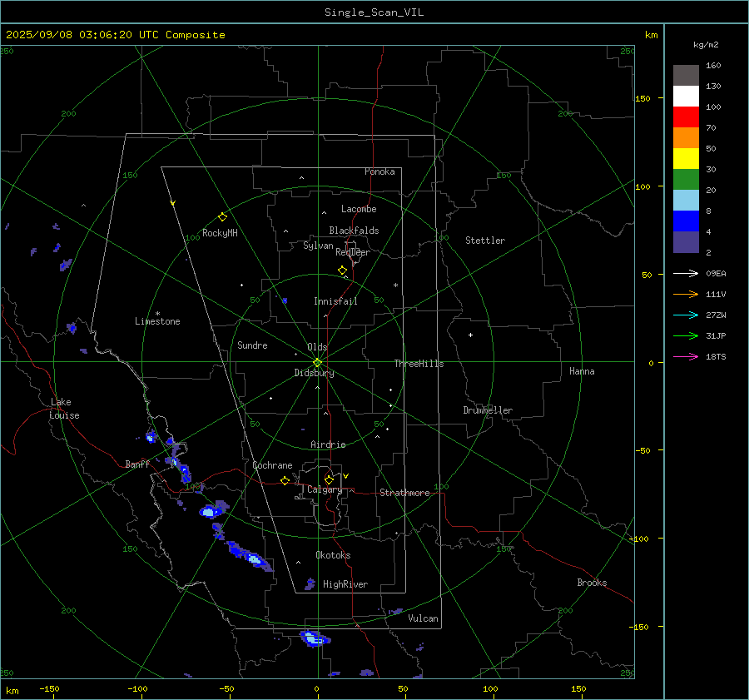Click the 31JP legend label
This screenshot has width=749, height=700.
[x=716, y=336]
